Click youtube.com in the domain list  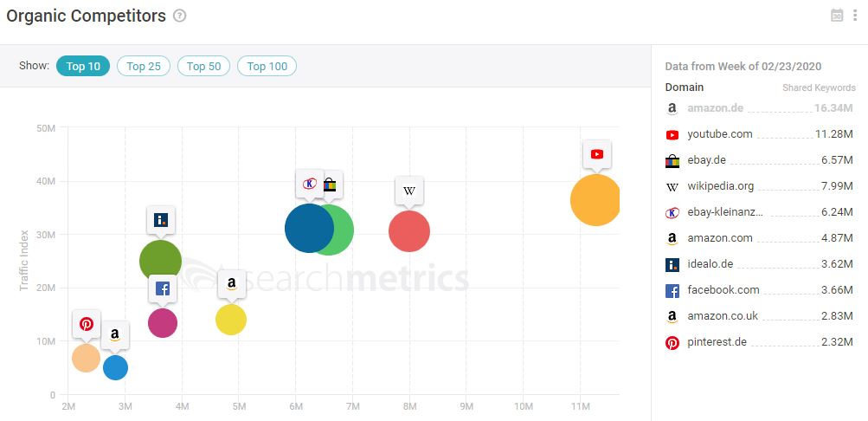pyautogui.click(x=720, y=134)
